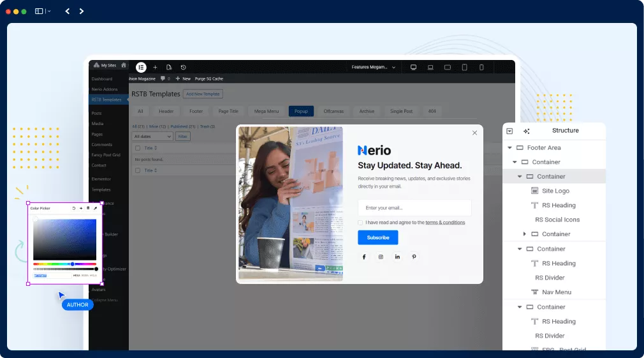Viewport: 644px width, 358px height.
Task: Click the hex color value field
Action: pyautogui.click(x=52, y=276)
